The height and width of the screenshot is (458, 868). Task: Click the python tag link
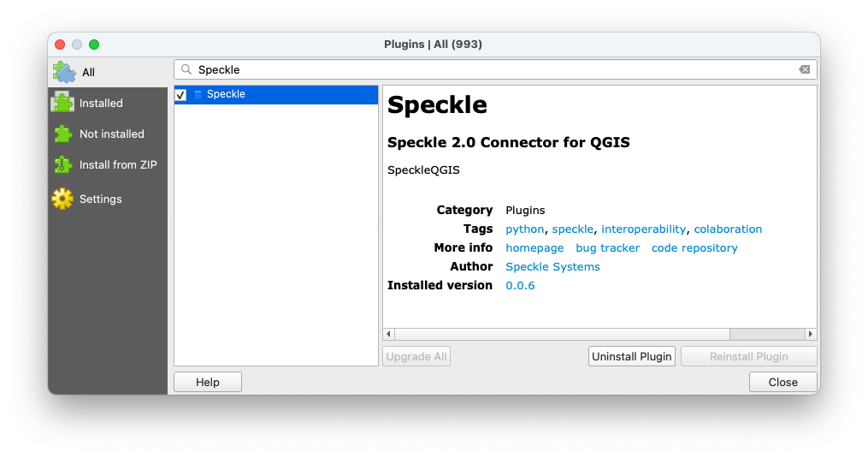[525, 229]
